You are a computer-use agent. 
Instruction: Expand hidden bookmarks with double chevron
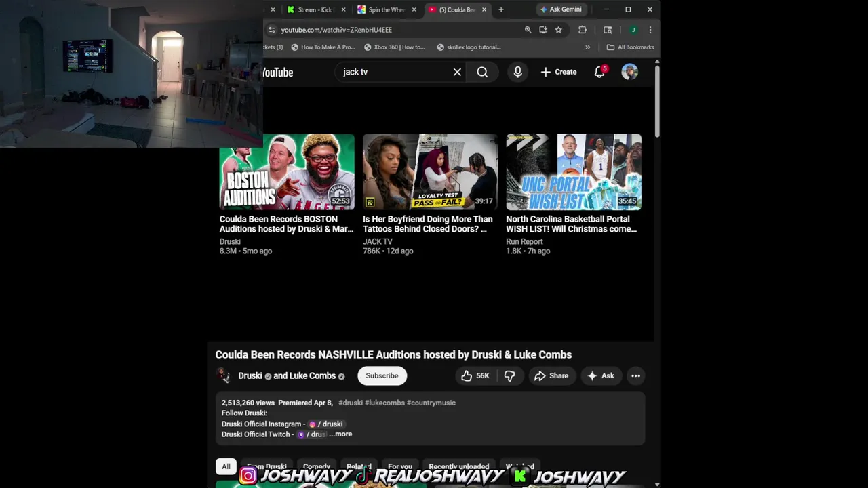(x=587, y=47)
